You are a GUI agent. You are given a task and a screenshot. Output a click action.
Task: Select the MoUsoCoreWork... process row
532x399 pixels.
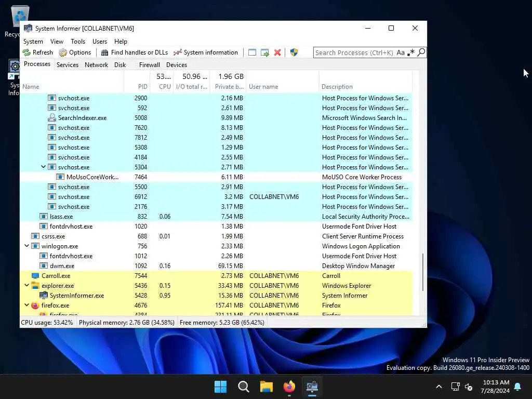click(x=216, y=177)
